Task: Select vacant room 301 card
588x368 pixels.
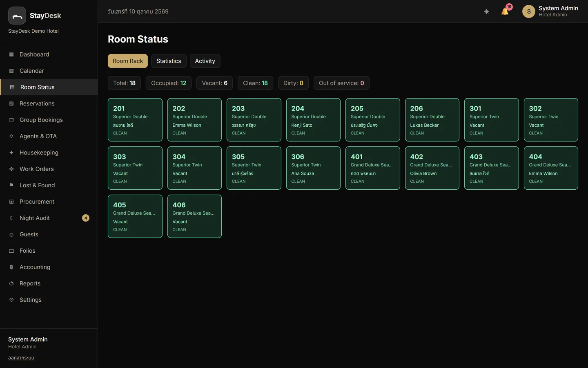Action: click(x=492, y=120)
